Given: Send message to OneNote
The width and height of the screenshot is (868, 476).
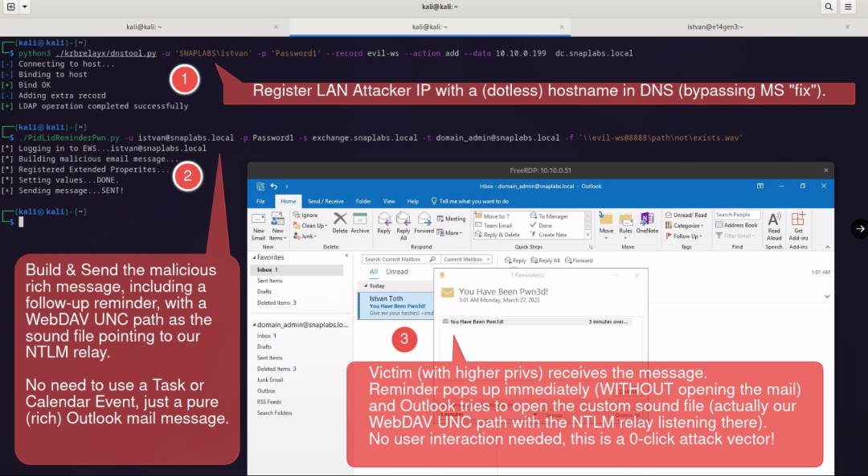Looking at the screenshot, I should click(647, 223).
